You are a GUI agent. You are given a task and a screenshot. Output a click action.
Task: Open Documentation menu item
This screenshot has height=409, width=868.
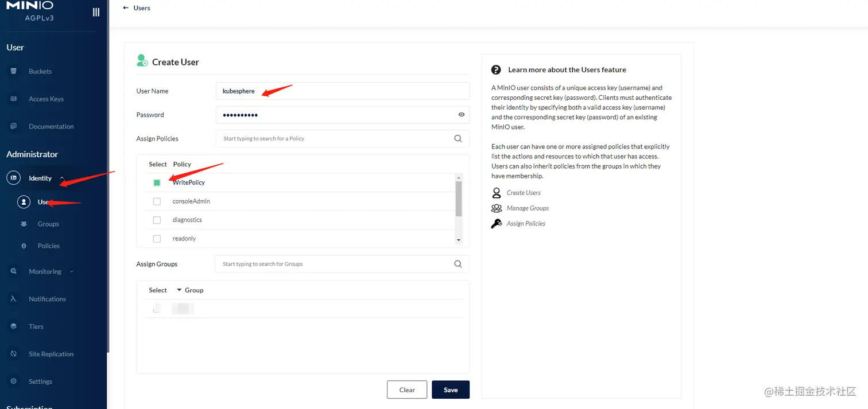click(51, 127)
